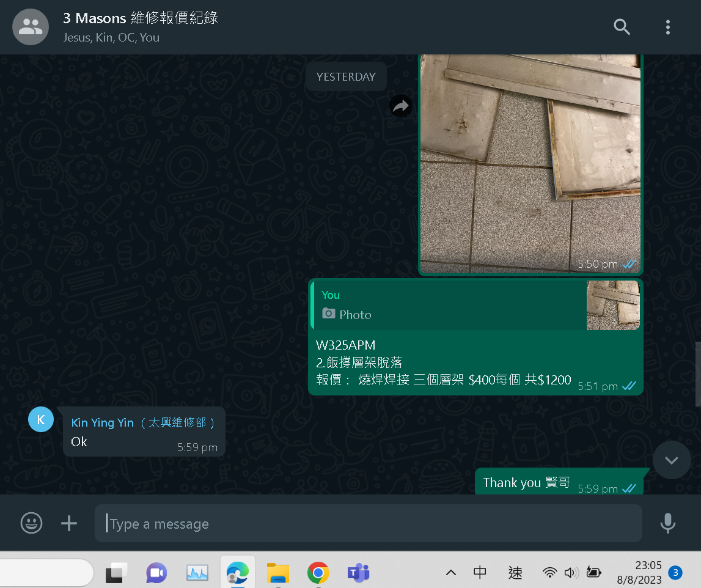Screen dimensions: 701x588
Task: Click the 速 input method indicator
Action: 515,572
